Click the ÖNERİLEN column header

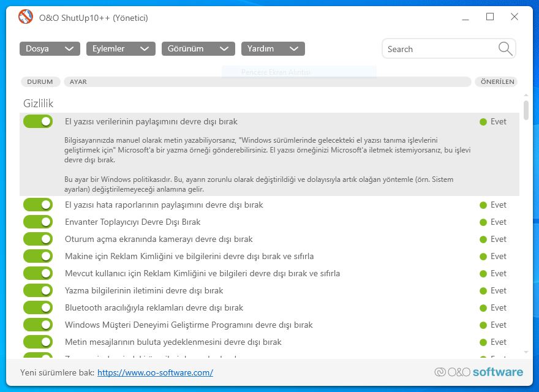(496, 82)
